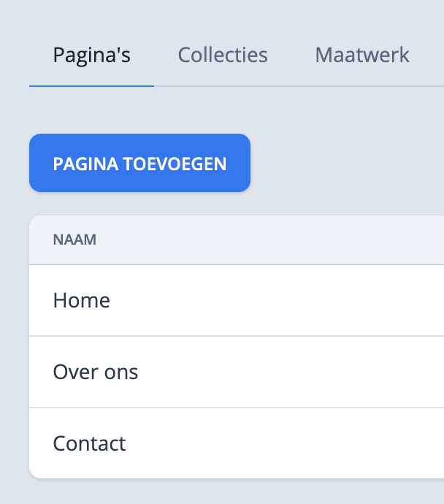
Task: Go to the Collecties section
Action: (223, 55)
